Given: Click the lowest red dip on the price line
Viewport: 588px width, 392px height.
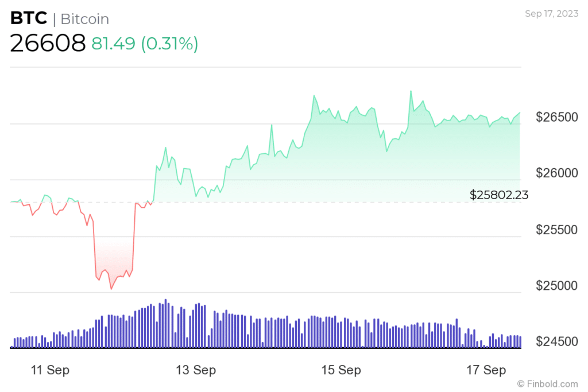Looking at the screenshot, I should (111, 289).
